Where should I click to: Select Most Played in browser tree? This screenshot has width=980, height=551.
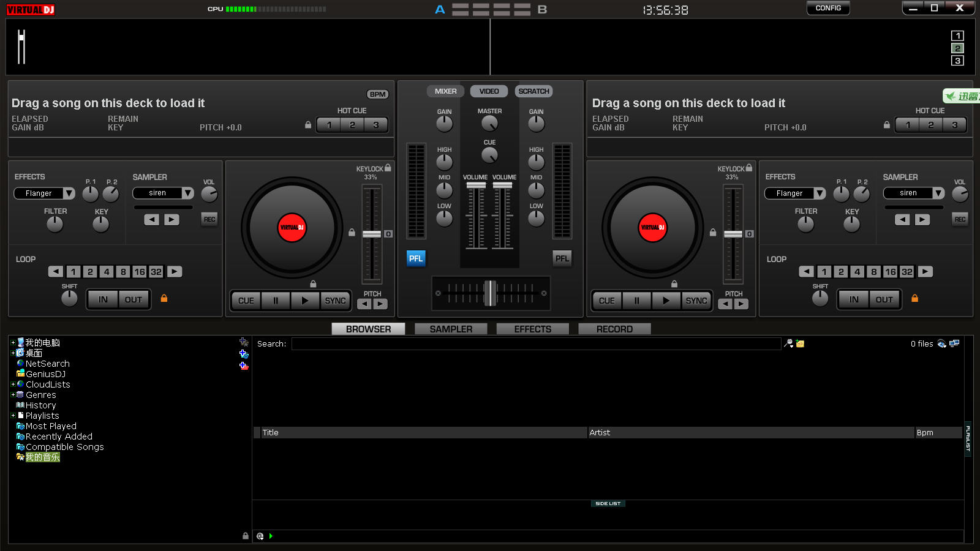(51, 426)
